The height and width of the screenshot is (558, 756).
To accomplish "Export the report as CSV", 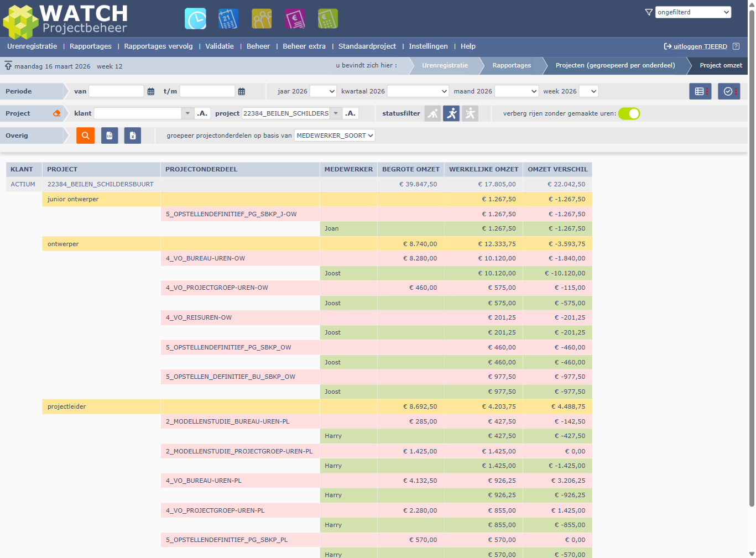I will 110,135.
